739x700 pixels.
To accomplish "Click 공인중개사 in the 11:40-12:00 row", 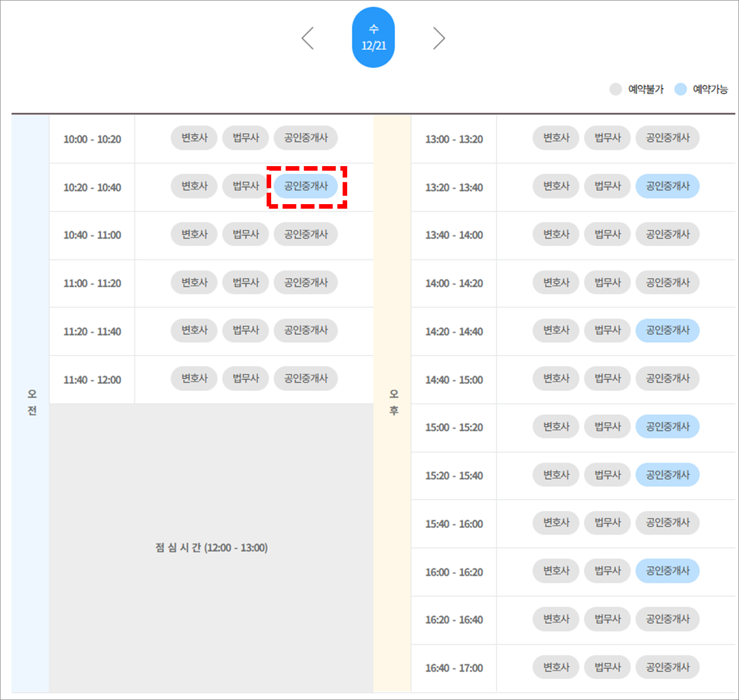I will click(x=306, y=378).
